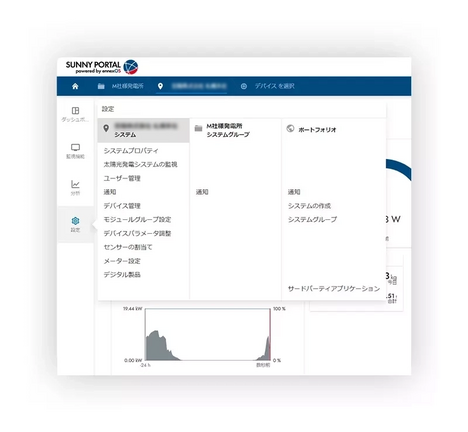Image resolution: width=468 pixels, height=432 pixels.
Task: Choose デバイスパラメータ調整
Action: click(137, 233)
